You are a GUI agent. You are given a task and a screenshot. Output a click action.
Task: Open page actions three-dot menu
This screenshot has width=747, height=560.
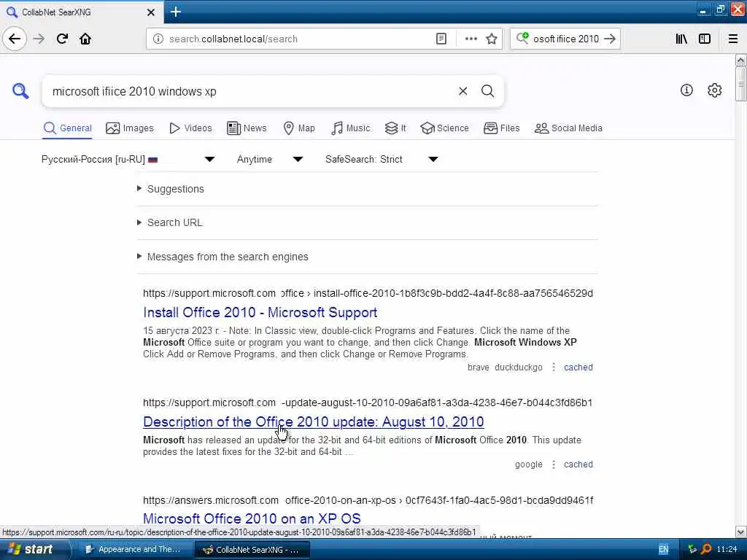[471, 39]
